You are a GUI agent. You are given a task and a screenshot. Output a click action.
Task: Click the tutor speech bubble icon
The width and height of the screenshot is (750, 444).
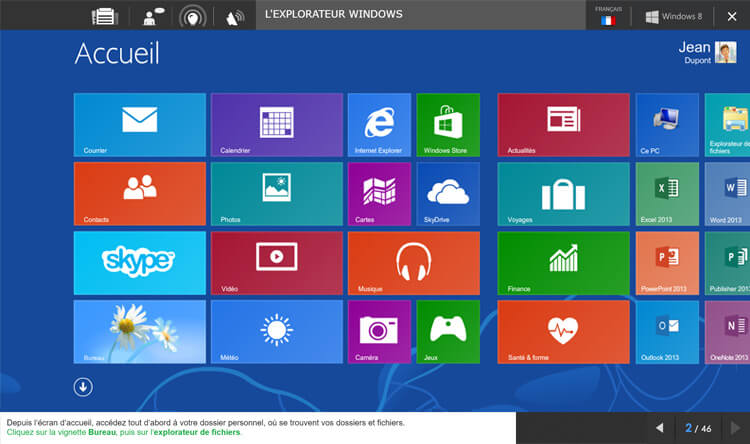(x=154, y=17)
